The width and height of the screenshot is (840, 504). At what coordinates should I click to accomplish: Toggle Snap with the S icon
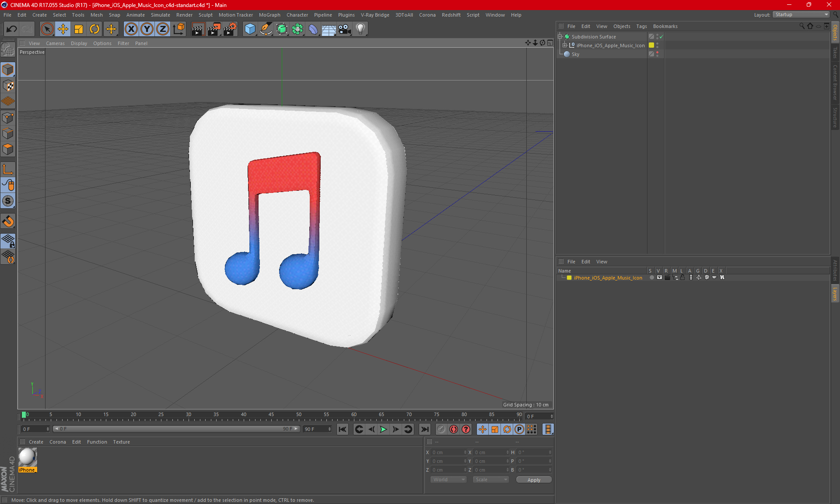click(x=8, y=201)
